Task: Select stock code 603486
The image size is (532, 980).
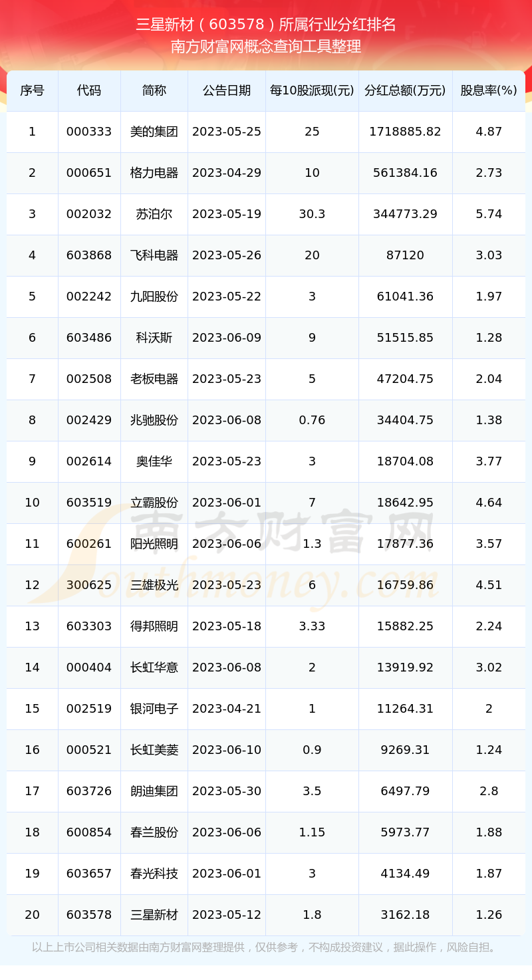Action: point(89,338)
